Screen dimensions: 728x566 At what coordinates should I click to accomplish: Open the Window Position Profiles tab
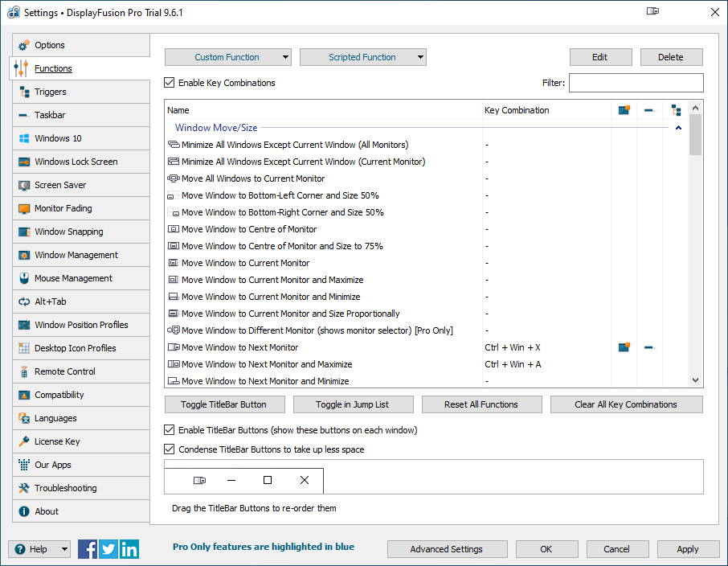[x=81, y=325]
